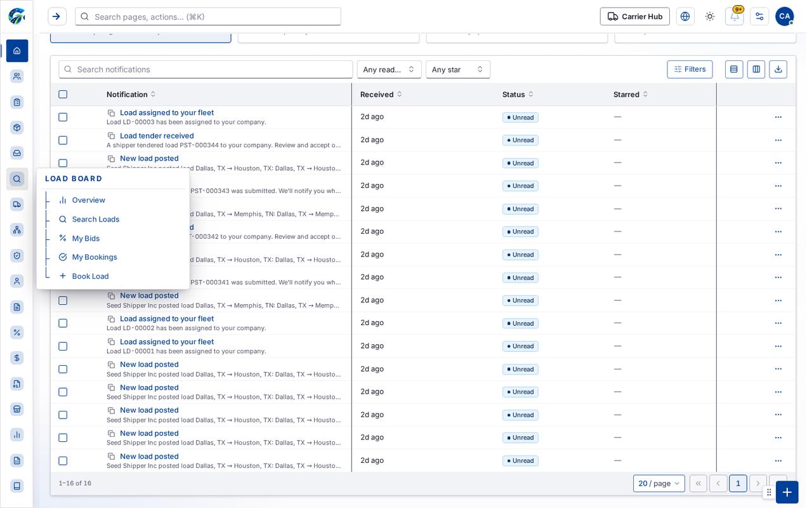Open the home icon in the sidebar
The width and height of the screenshot is (812, 508).
17,51
